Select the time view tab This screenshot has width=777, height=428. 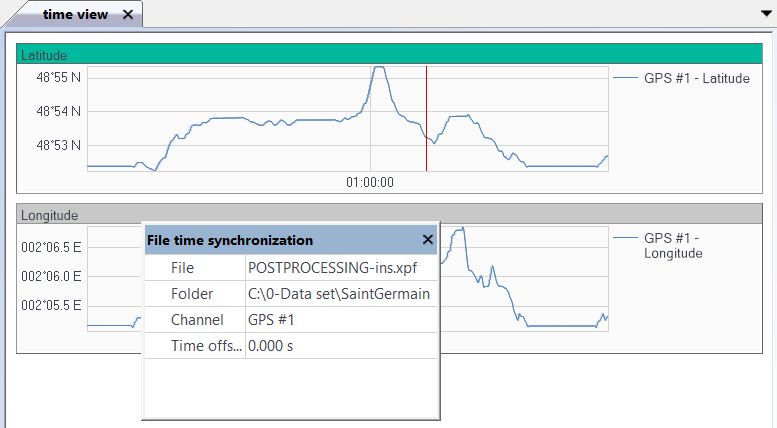coord(74,15)
